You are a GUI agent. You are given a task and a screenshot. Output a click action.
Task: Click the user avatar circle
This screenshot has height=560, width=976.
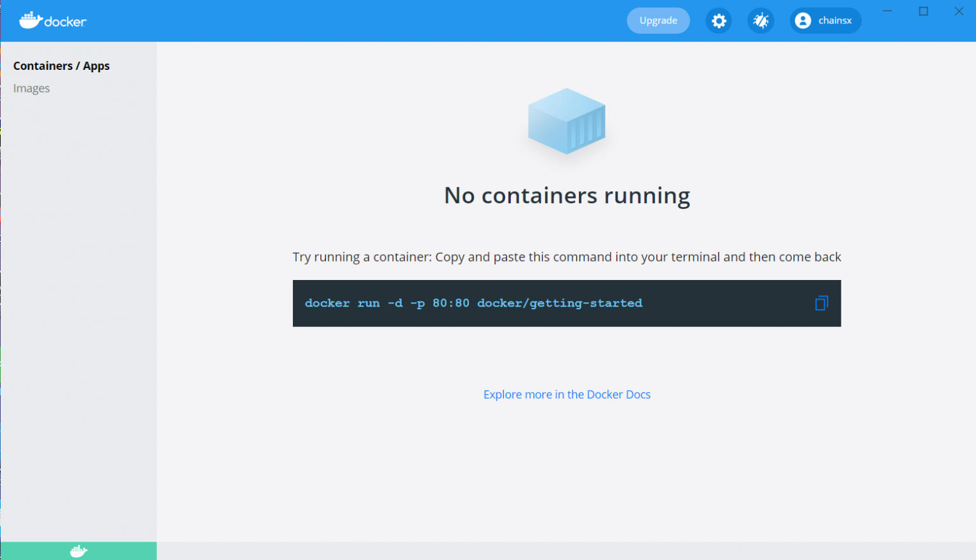(x=803, y=20)
